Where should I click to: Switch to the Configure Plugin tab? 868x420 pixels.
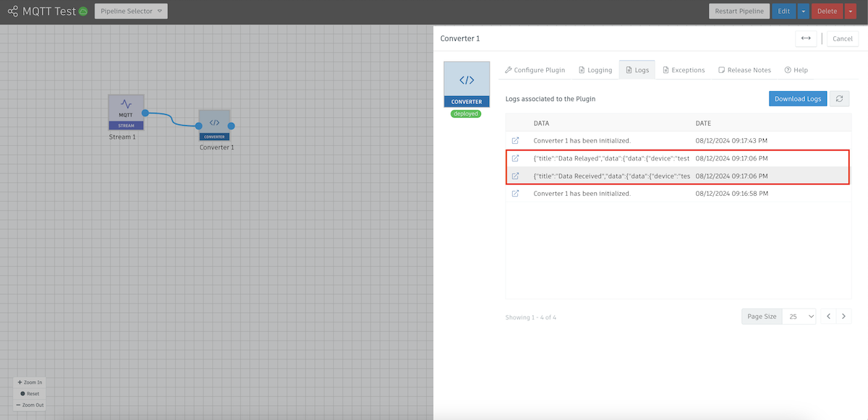(x=535, y=70)
